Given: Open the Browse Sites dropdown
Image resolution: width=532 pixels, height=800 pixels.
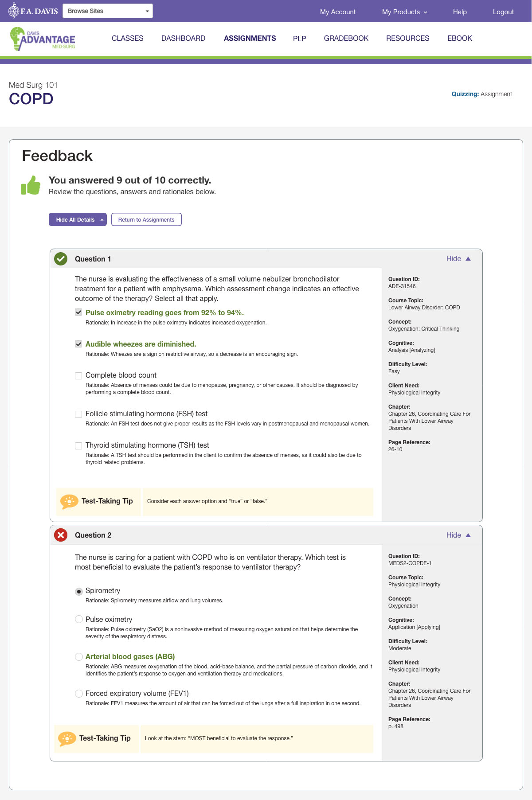Looking at the screenshot, I should coord(108,11).
